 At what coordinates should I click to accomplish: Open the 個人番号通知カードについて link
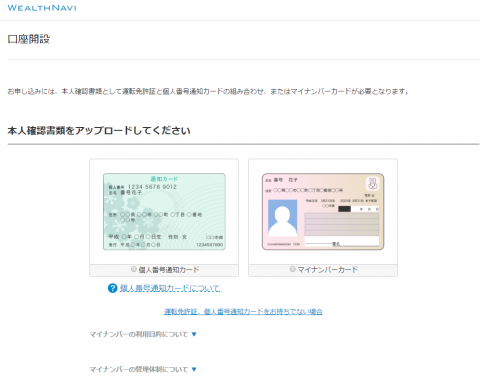(x=170, y=288)
